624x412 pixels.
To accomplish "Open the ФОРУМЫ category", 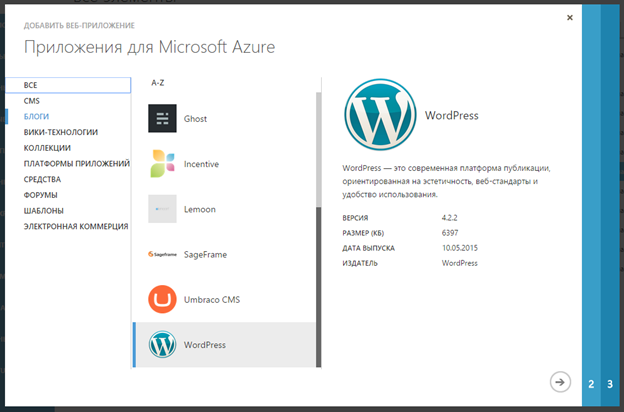I will [x=41, y=195].
